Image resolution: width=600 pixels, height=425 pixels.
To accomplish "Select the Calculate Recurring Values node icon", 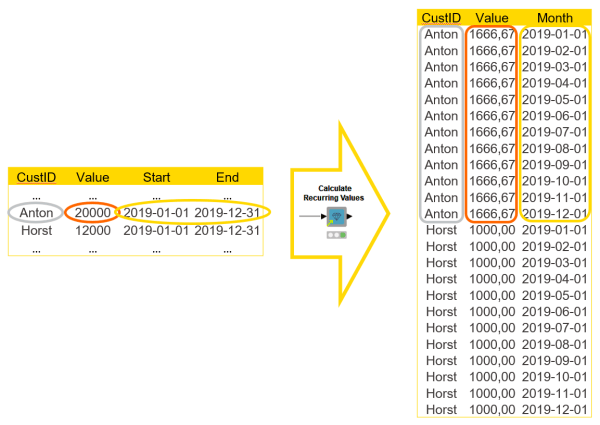I will click(x=337, y=217).
